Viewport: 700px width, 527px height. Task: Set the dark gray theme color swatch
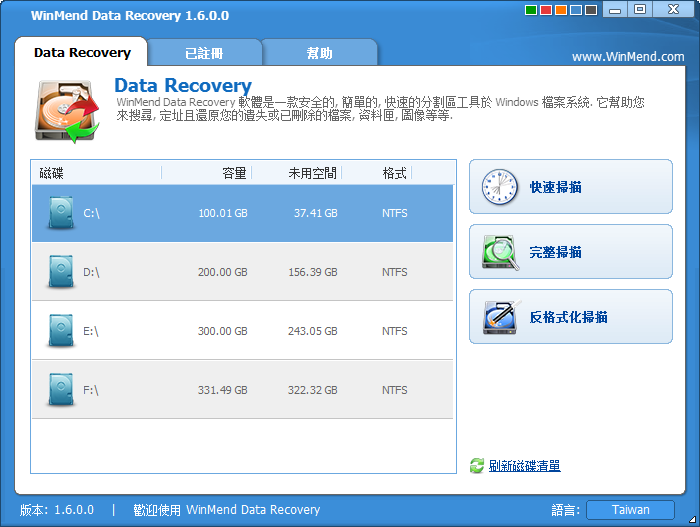(591, 10)
